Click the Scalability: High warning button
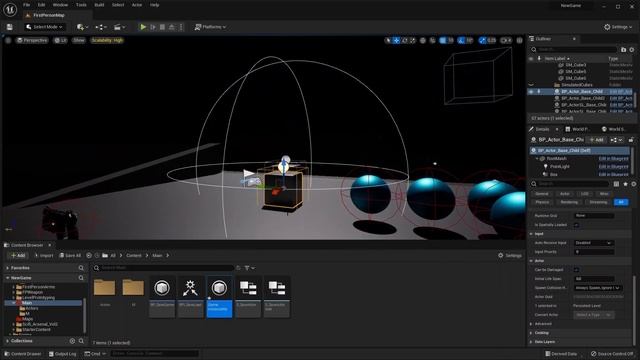 tap(107, 40)
